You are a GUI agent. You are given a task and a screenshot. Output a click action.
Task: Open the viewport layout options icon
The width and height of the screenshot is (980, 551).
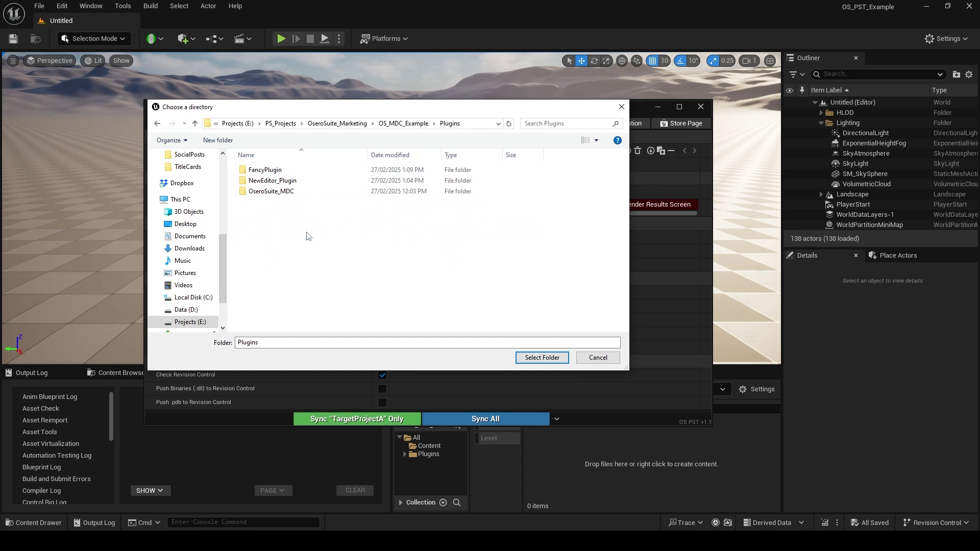click(x=770, y=61)
